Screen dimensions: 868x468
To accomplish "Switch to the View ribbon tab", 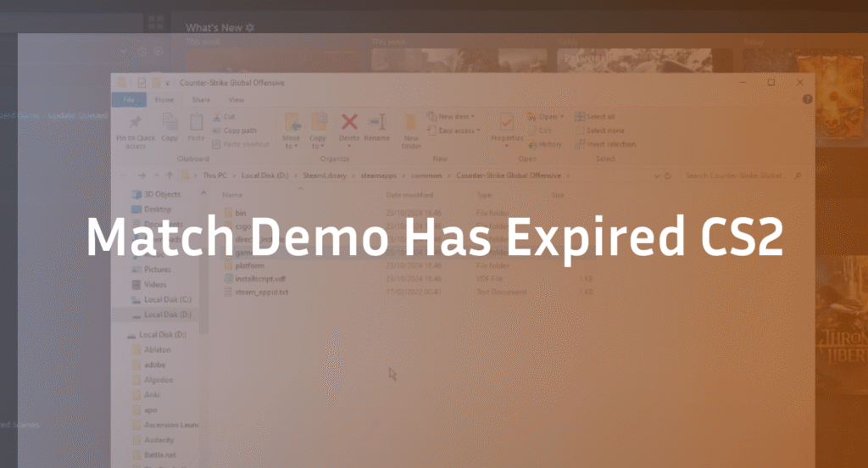I will click(236, 100).
